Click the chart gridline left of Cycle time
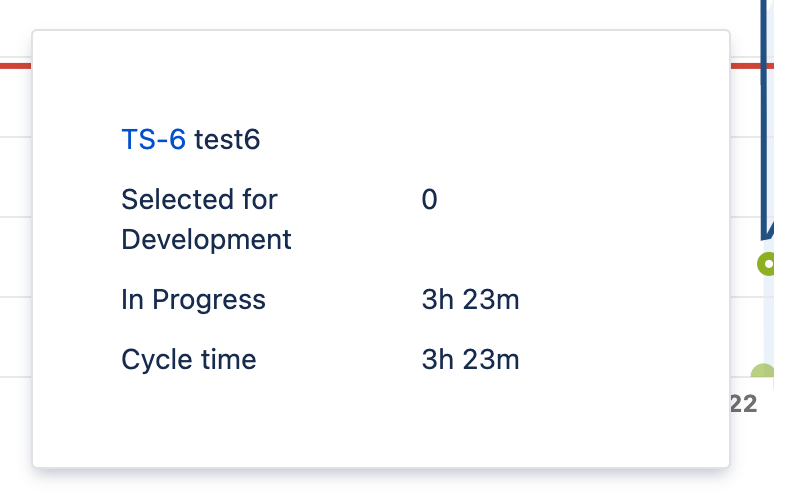786x502 pixels. pyautogui.click(x=15, y=377)
